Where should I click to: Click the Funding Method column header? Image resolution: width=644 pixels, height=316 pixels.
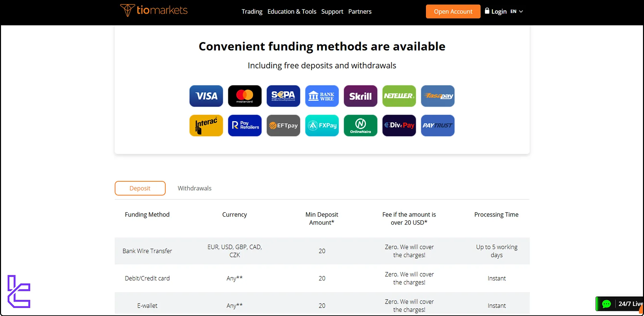point(147,215)
